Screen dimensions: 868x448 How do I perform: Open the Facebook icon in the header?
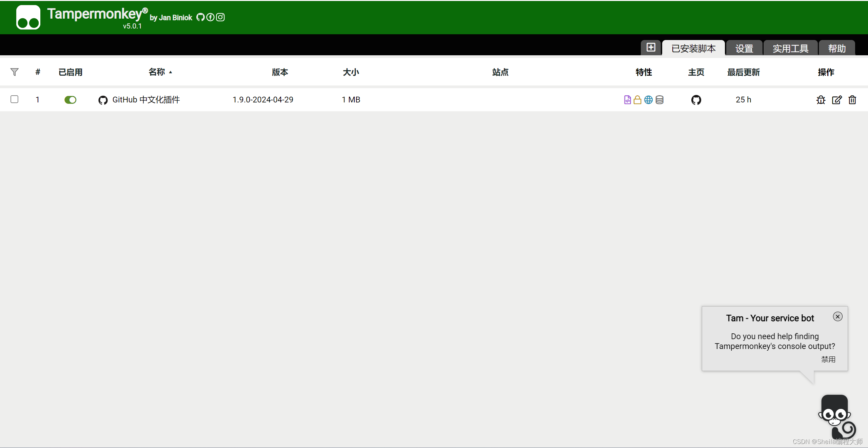210,17
